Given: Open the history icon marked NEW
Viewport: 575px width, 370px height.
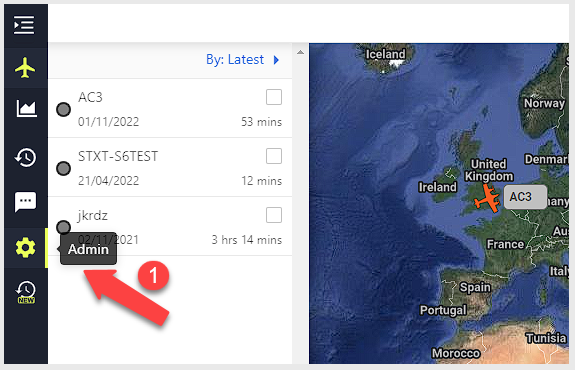Looking at the screenshot, I should 26,292.
